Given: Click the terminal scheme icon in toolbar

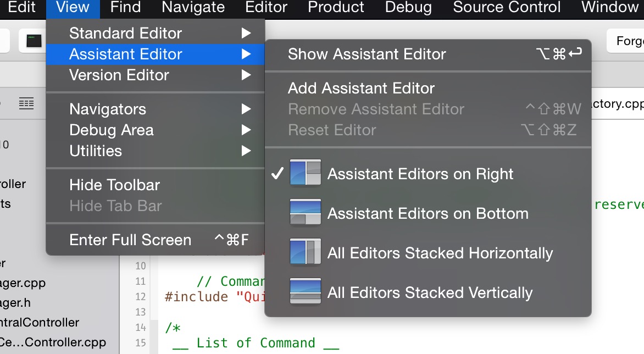Looking at the screenshot, I should (x=35, y=41).
